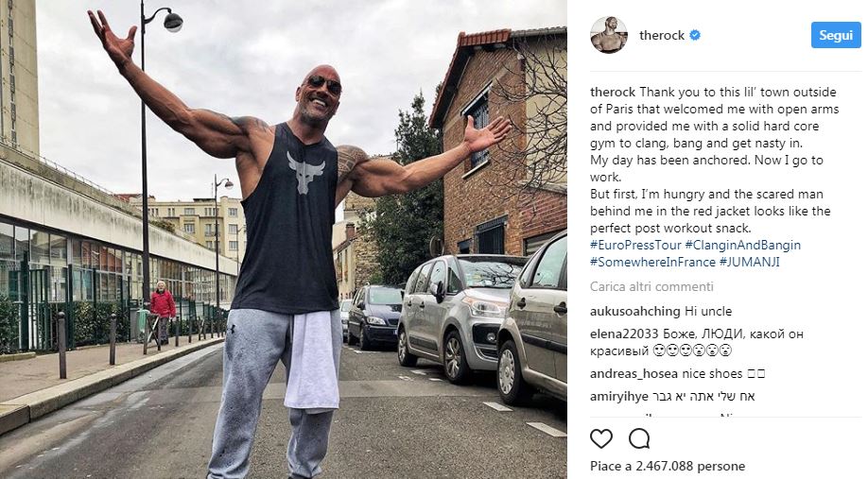
Task: Click the main photo of the man with open arms
Action: pyautogui.click(x=284, y=240)
